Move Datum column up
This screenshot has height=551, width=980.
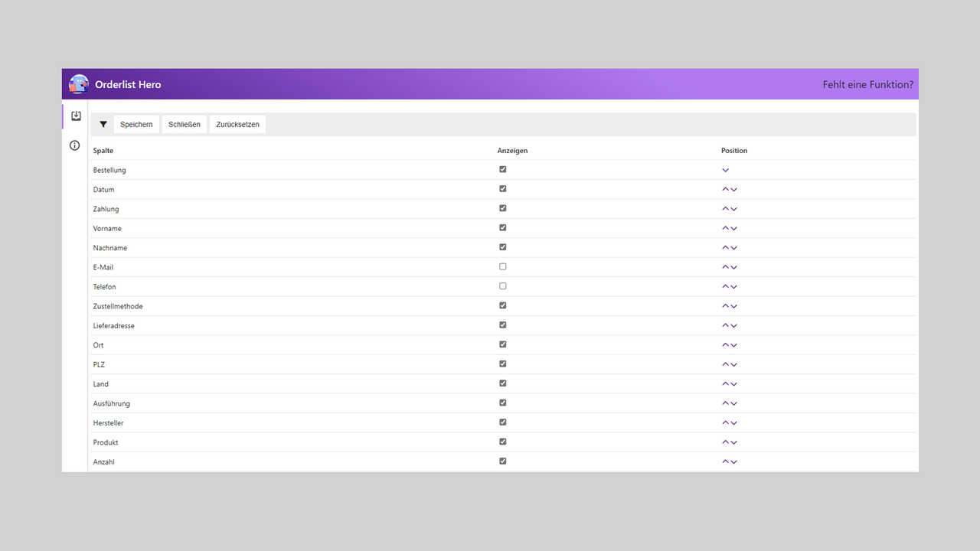[726, 189]
